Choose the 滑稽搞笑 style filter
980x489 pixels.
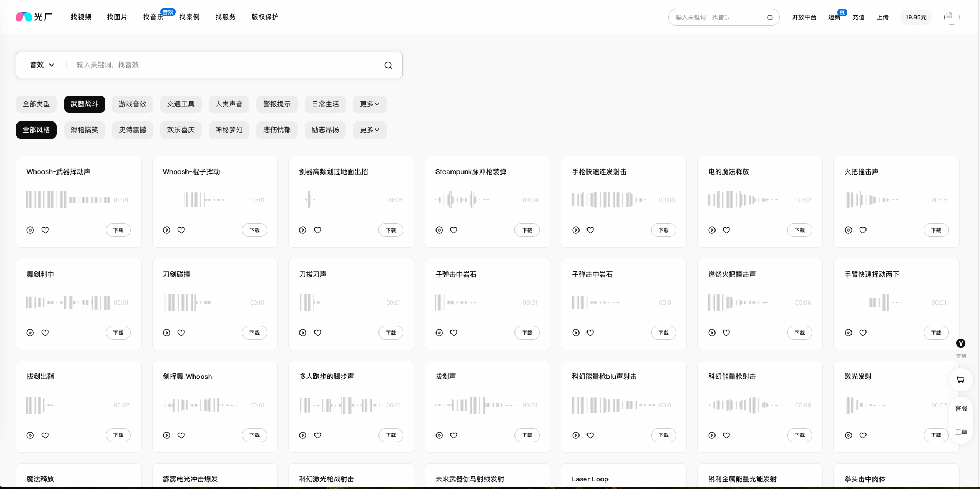click(x=84, y=130)
